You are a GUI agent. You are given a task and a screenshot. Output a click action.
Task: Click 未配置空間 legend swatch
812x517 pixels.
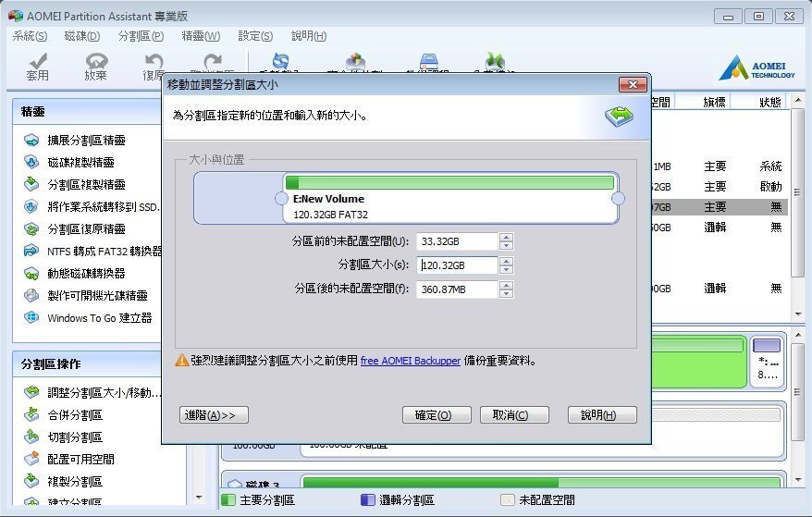508,500
